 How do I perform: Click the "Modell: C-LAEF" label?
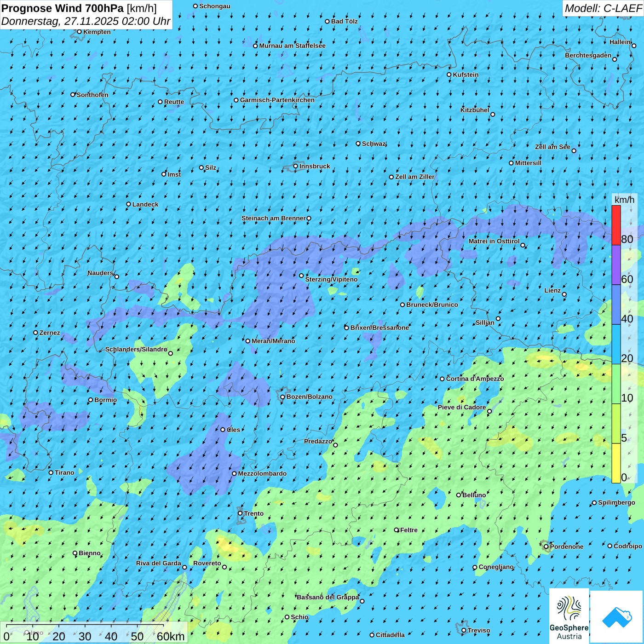coord(603,8)
